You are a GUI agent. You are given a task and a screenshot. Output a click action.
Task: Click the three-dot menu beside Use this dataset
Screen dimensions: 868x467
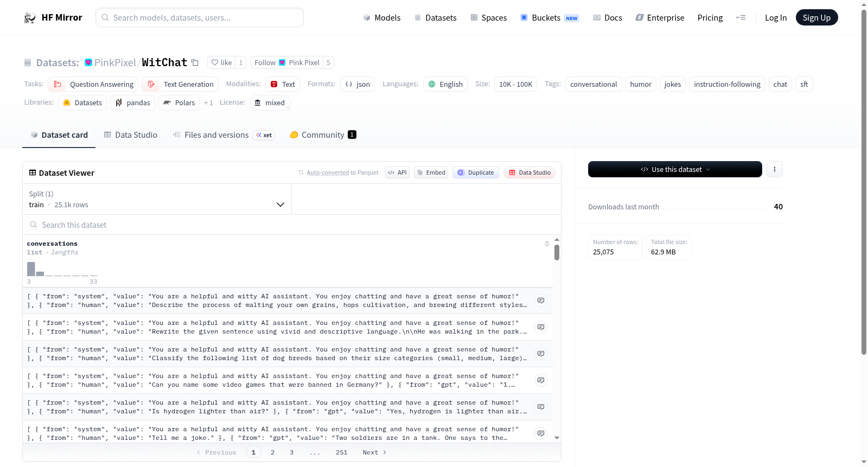coord(775,169)
